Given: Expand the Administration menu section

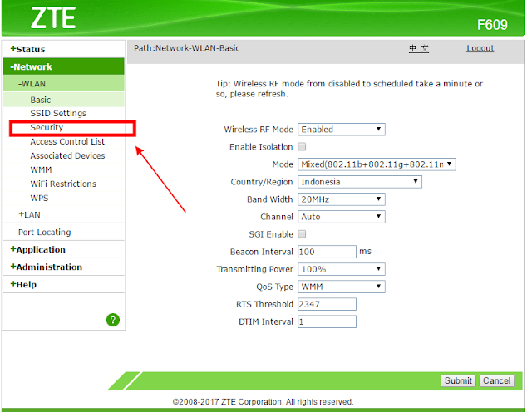Looking at the screenshot, I should [47, 267].
